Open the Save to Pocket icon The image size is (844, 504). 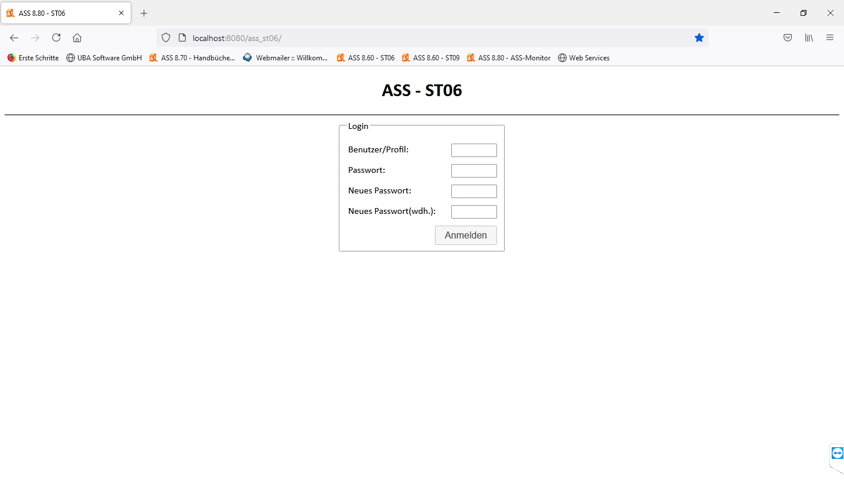788,38
